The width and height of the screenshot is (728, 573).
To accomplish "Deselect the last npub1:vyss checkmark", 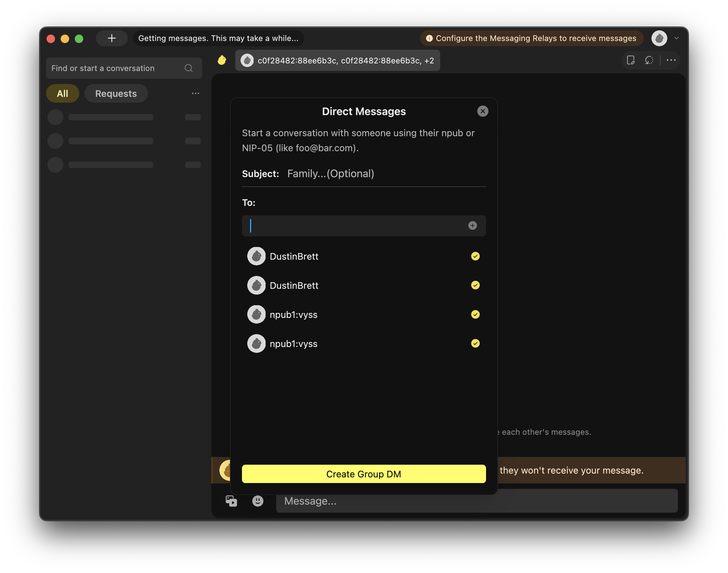I will (475, 343).
